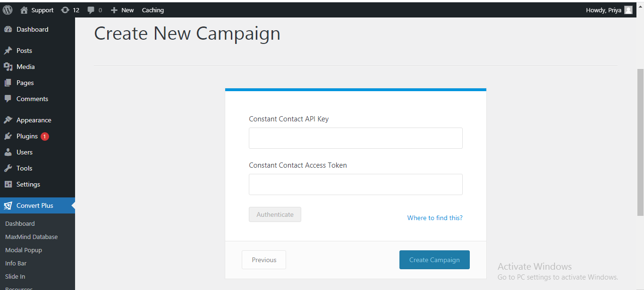This screenshot has width=644, height=290.
Task: Click the Plugins plug icon
Action: click(8, 136)
